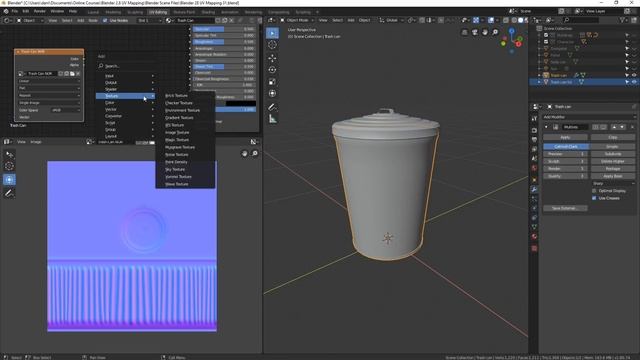Select the Move tool in 3D viewport

(272, 58)
